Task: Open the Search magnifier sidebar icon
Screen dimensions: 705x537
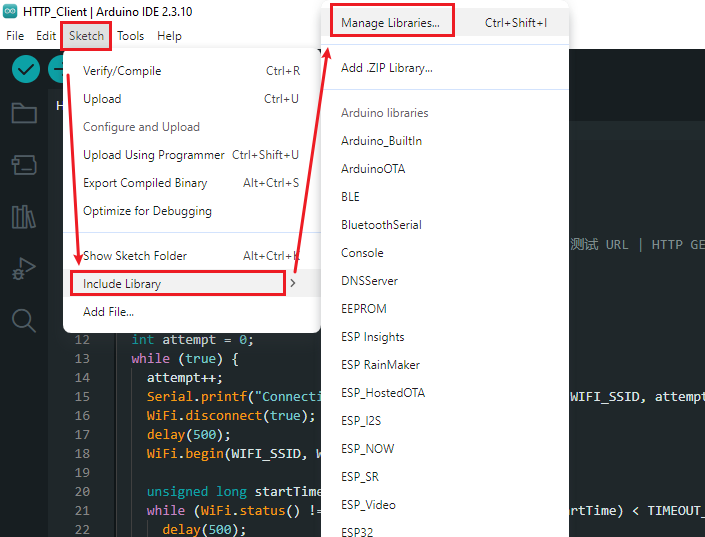Action: 23,321
